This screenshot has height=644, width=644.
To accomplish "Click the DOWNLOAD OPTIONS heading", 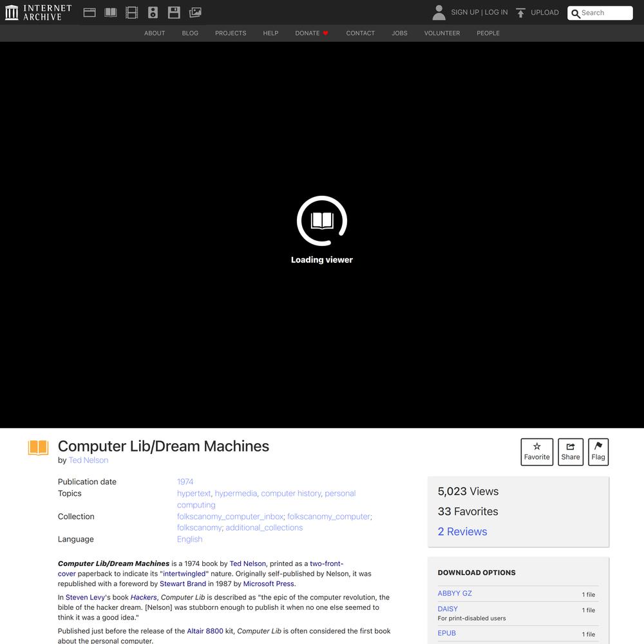I will coord(477,573).
